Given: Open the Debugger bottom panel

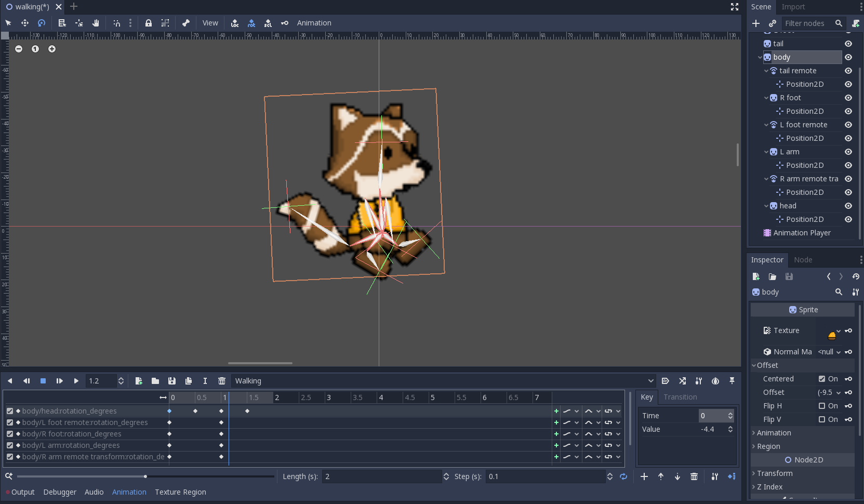Looking at the screenshot, I should coord(60,492).
